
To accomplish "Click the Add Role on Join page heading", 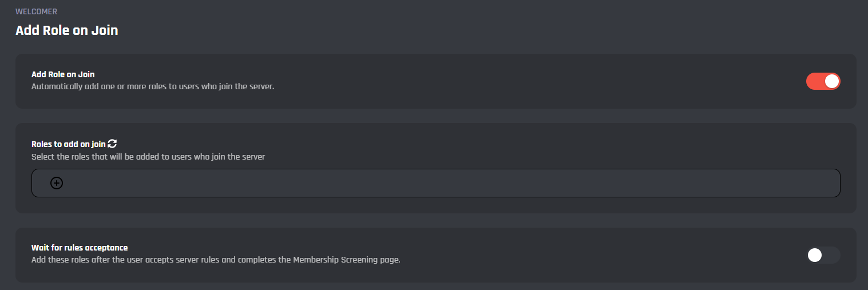I will 66,30.
